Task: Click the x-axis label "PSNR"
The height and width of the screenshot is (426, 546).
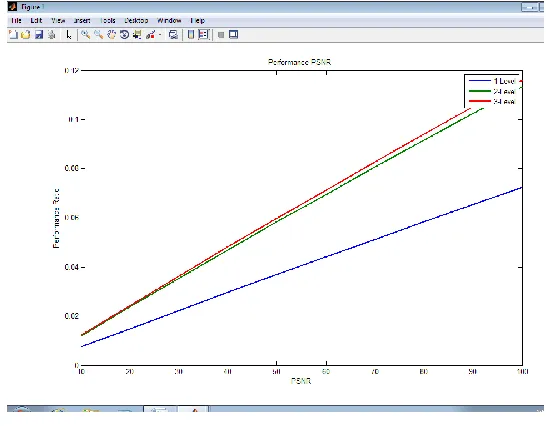Action: (x=301, y=381)
